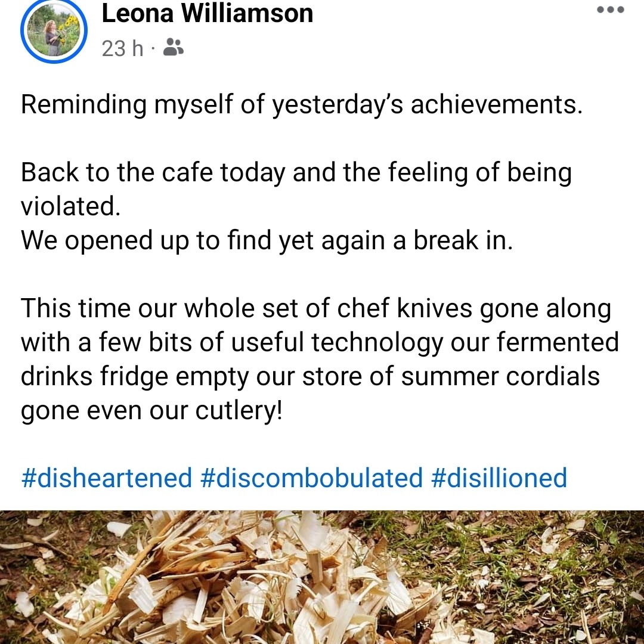The width and height of the screenshot is (644, 644).
Task: Click the friends audience icon
Action: (173, 47)
